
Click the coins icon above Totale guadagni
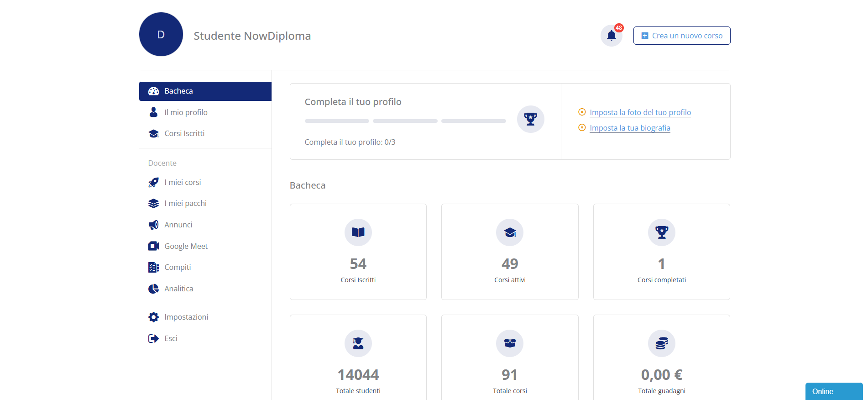[x=661, y=343]
